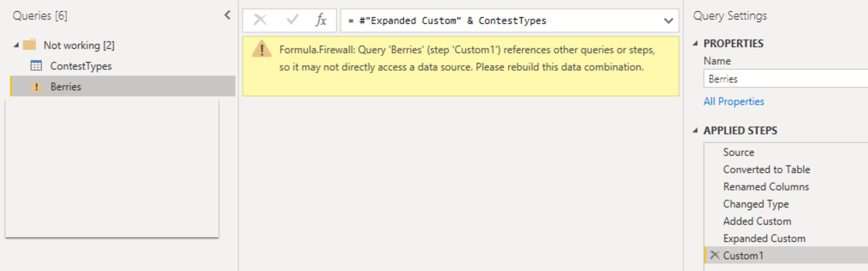This screenshot has width=868, height=271.
Task: Collapse the Not working query group
Action: [x=16, y=45]
